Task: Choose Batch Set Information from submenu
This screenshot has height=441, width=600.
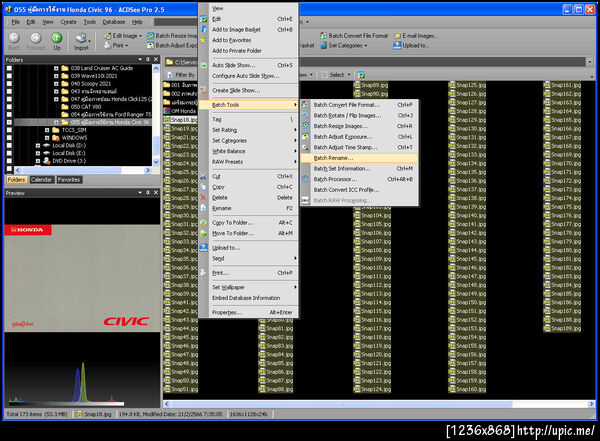Action: click(359, 168)
